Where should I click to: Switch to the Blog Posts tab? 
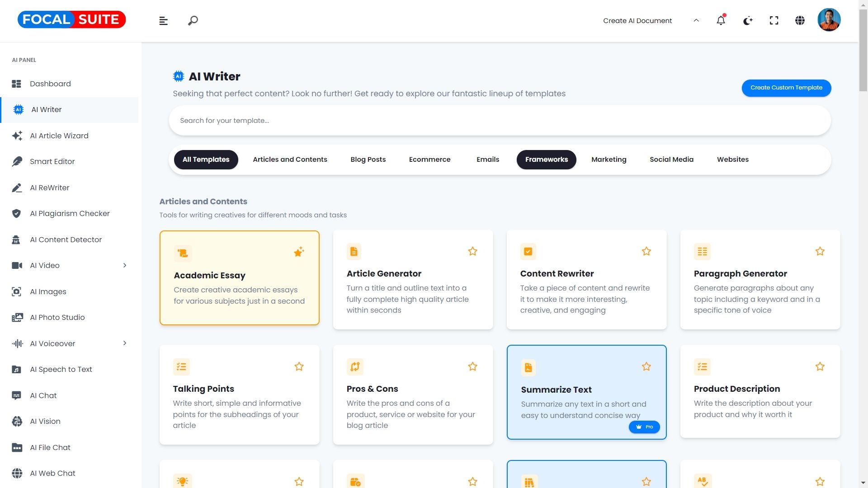click(x=368, y=160)
